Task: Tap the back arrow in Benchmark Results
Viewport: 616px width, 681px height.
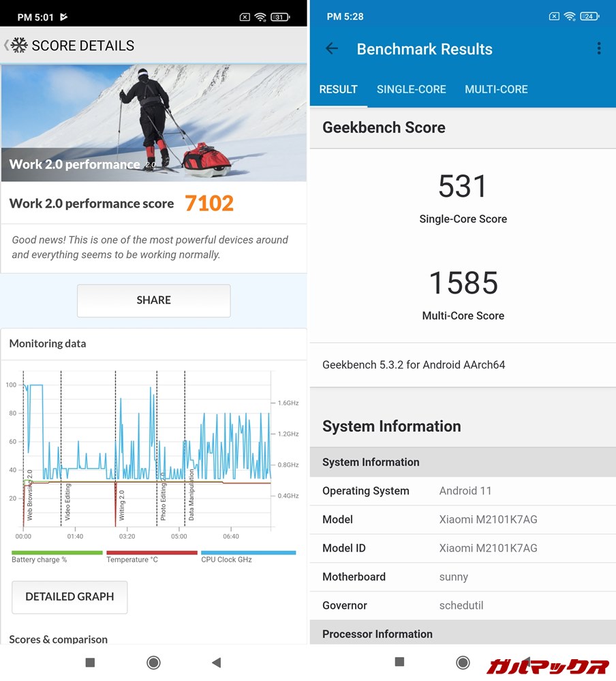Action: point(332,49)
